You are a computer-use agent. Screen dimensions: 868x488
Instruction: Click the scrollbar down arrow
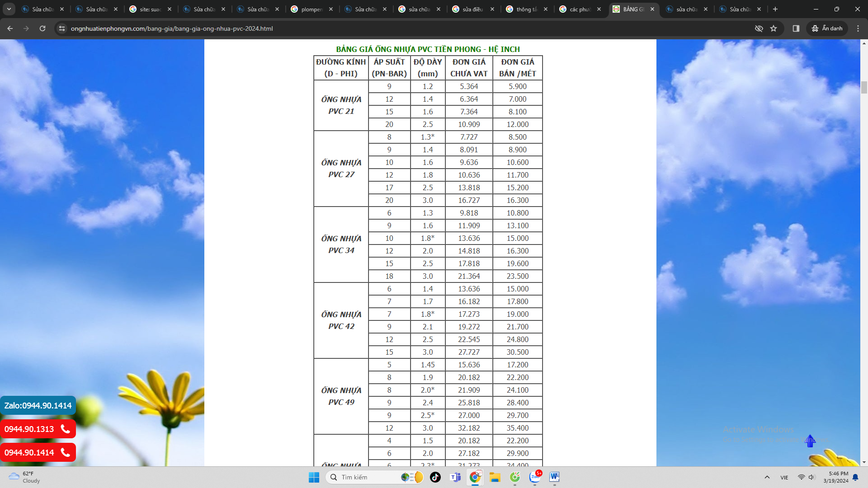tap(864, 462)
